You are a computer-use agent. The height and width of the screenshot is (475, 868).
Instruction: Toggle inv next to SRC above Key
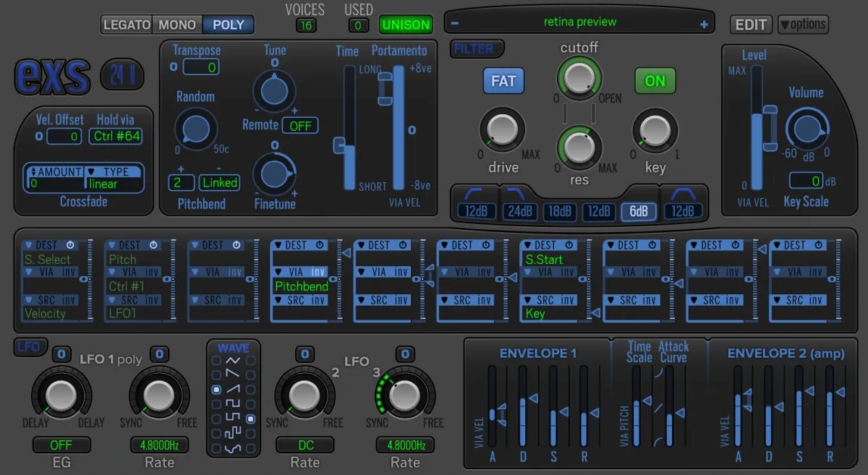(x=568, y=300)
